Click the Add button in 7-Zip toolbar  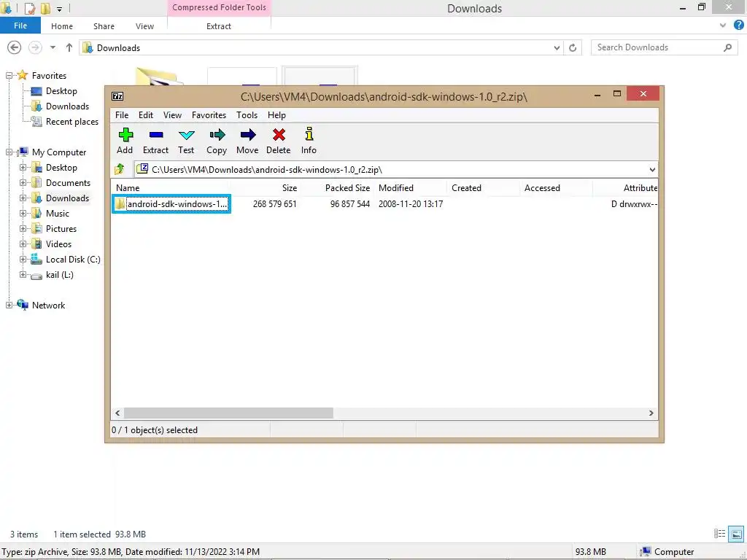point(125,141)
